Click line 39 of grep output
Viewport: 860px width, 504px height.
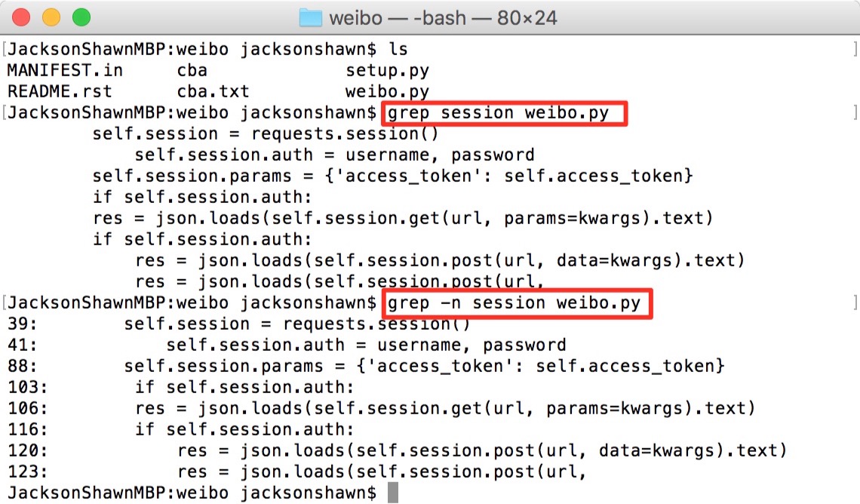[226, 324]
